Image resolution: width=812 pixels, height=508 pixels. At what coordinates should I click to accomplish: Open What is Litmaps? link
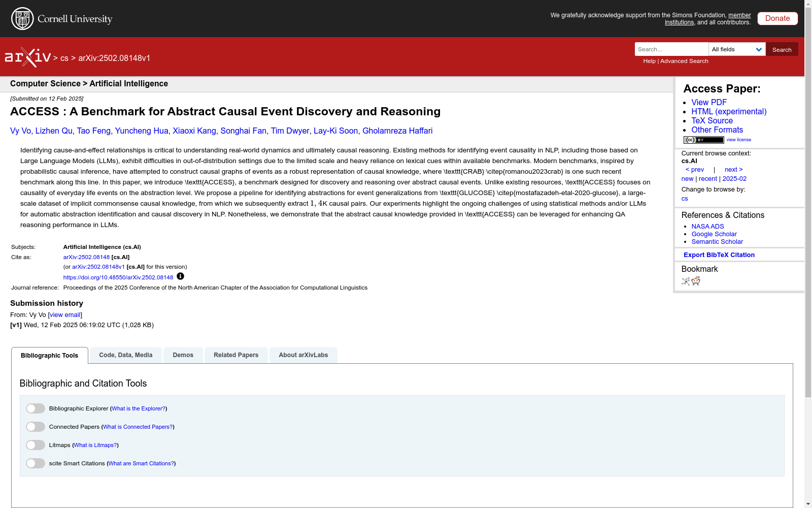[x=95, y=445]
